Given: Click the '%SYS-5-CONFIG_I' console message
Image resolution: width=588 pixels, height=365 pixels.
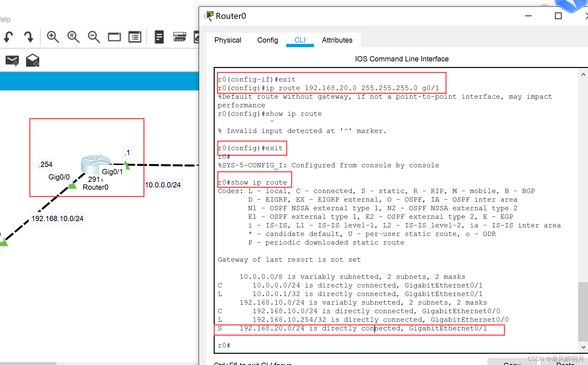Looking at the screenshot, I should point(328,165).
